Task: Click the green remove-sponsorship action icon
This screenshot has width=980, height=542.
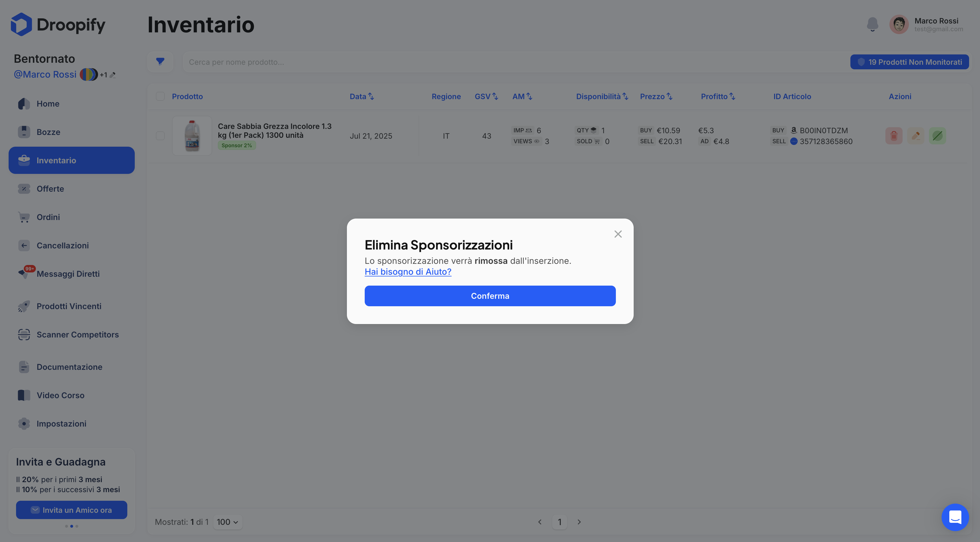Action: point(938,136)
